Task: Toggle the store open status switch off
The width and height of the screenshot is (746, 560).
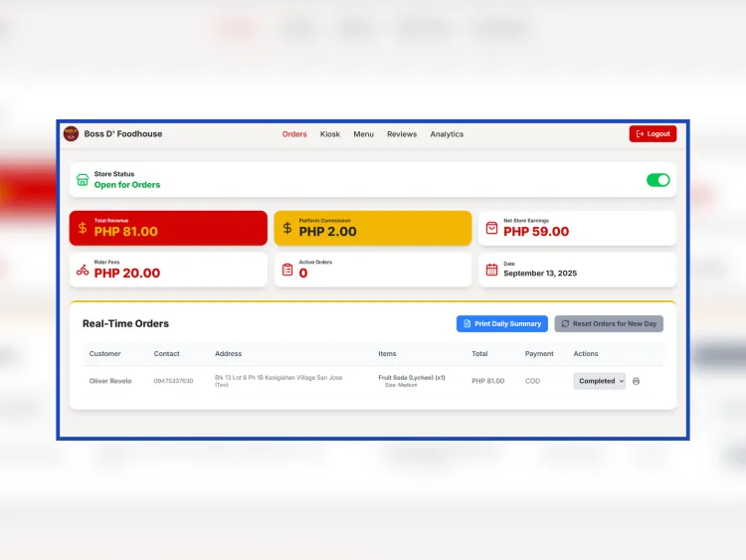Action: 657,180
